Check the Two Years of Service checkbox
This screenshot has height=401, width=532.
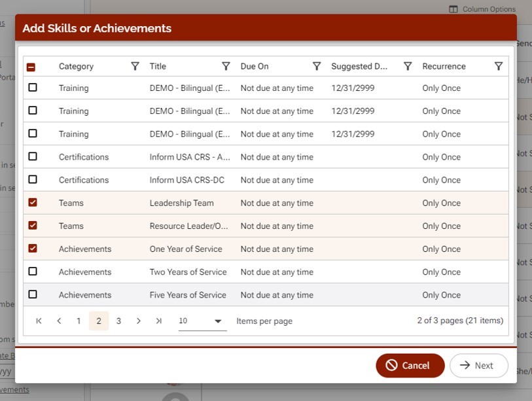tap(33, 271)
